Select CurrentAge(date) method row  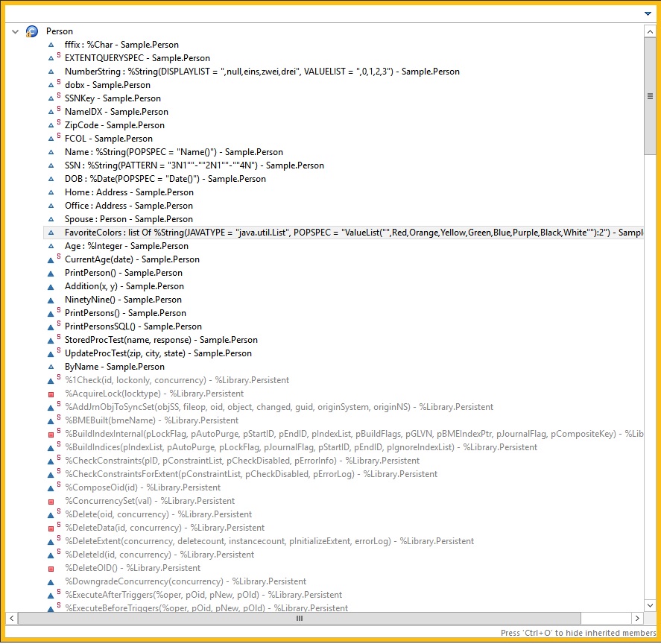(132, 260)
